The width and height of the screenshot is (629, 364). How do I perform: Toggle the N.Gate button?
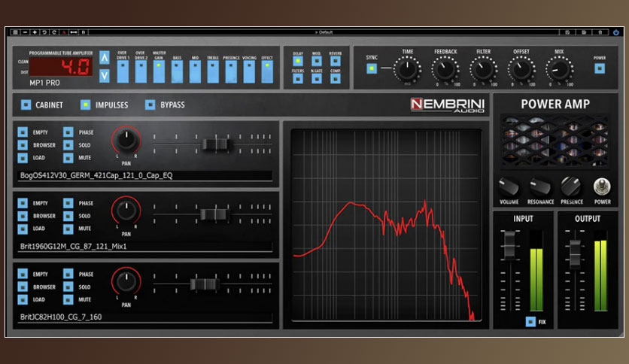317,78
